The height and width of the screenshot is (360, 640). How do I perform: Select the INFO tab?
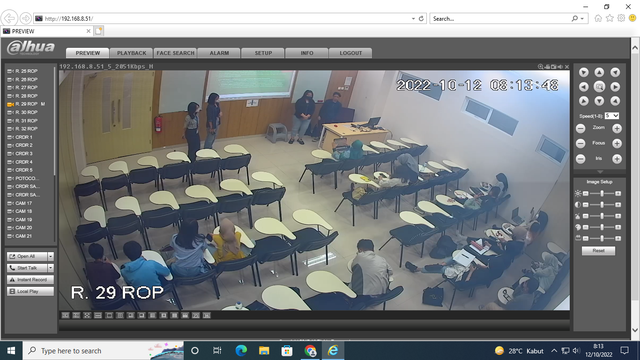point(307,53)
